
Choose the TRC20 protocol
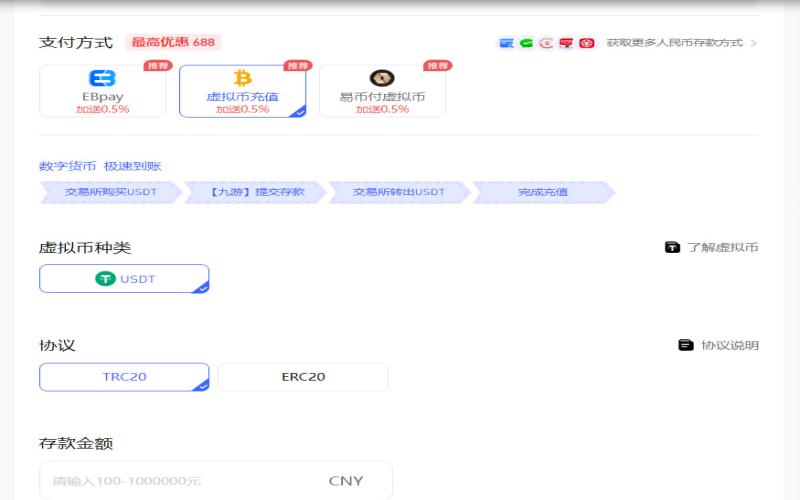(124, 377)
